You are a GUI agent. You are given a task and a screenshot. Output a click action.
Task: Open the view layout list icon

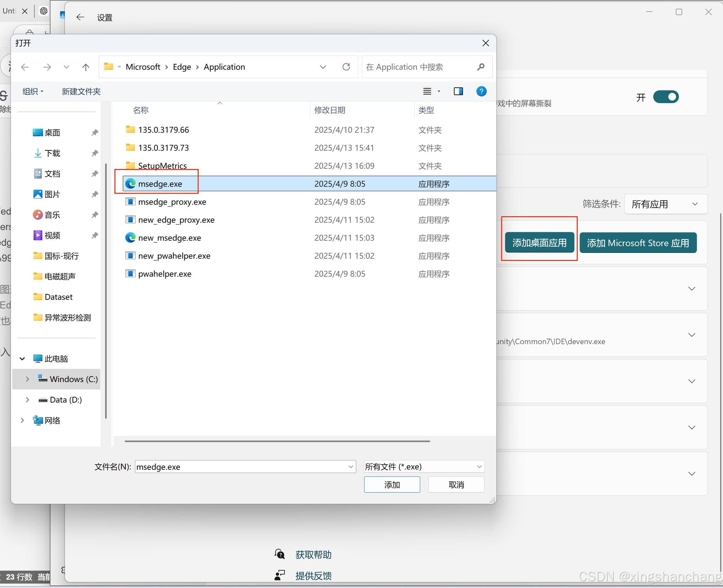tap(427, 91)
